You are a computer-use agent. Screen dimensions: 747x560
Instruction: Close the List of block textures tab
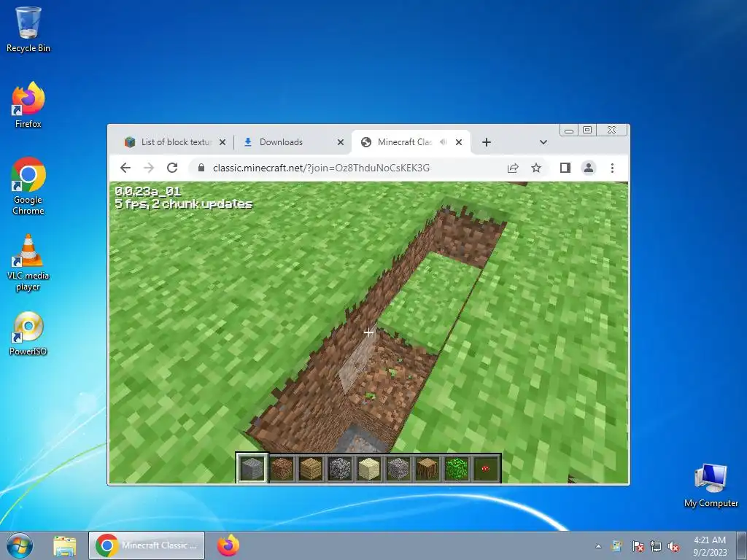click(222, 142)
